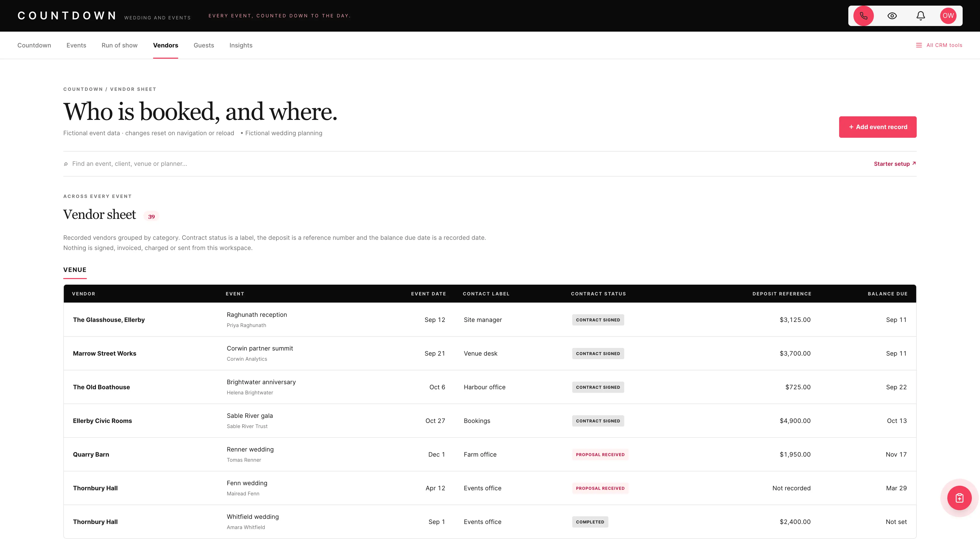
Task: Open the Run of show tab
Action: [x=119, y=45]
